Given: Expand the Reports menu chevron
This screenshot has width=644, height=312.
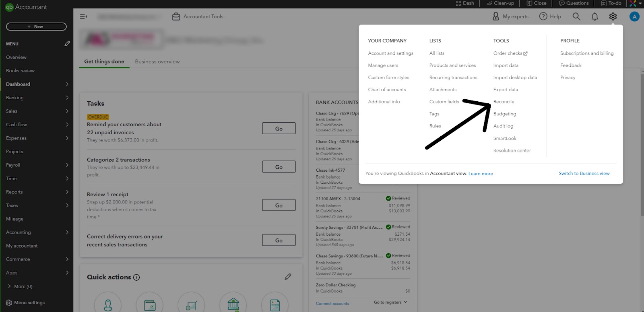Looking at the screenshot, I should pos(67,192).
